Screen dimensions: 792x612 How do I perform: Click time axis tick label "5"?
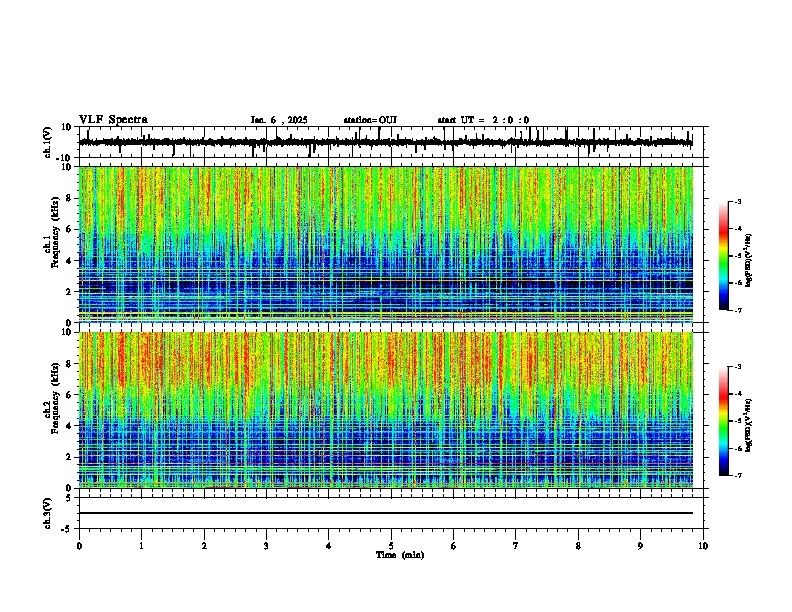391,546
